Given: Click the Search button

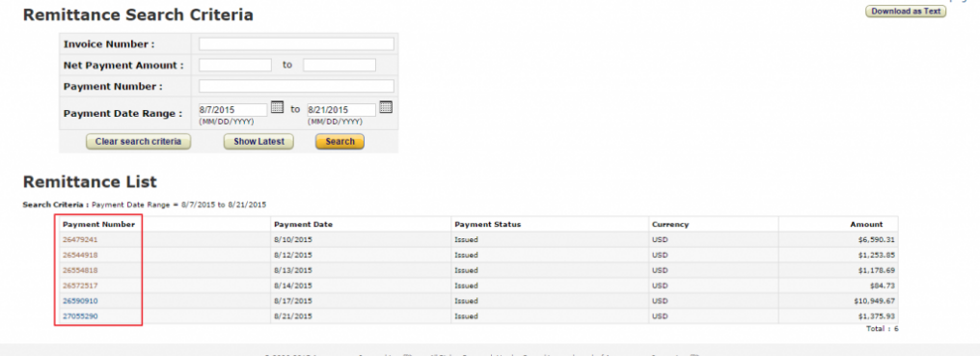Looking at the screenshot, I should (x=340, y=142).
